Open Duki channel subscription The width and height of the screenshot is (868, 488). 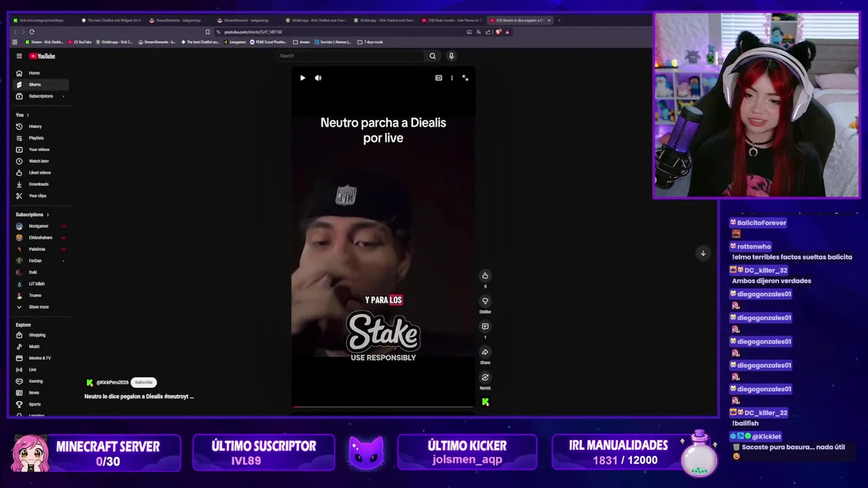pos(40,272)
